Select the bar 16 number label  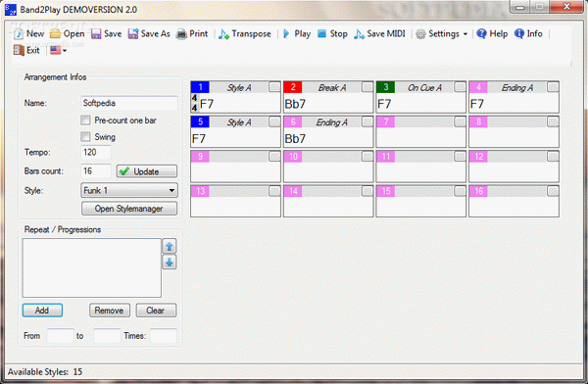[x=478, y=191]
